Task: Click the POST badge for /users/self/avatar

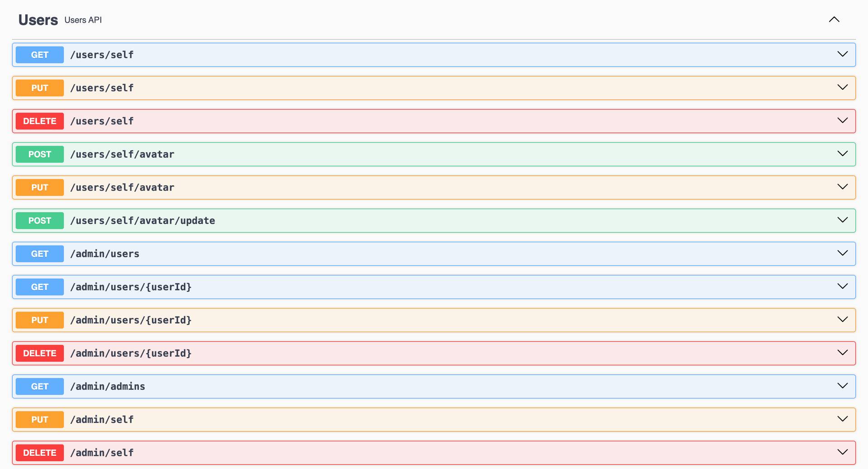Action: [x=40, y=154]
